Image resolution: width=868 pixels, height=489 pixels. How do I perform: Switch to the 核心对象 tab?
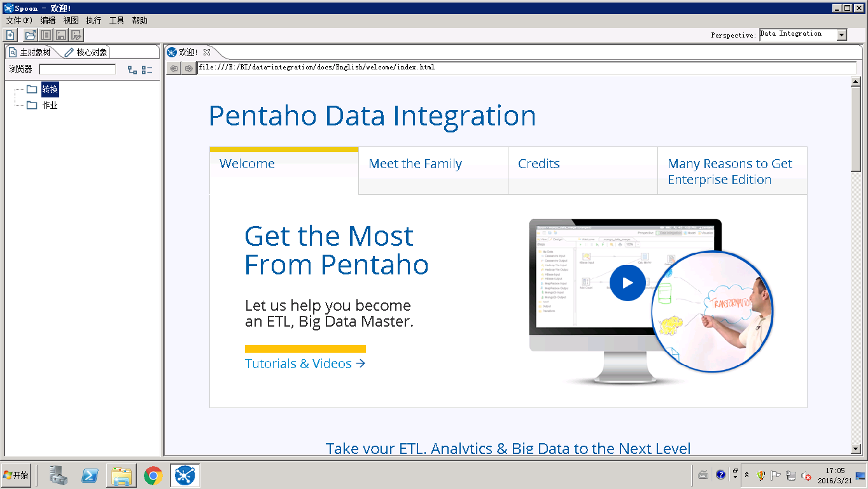point(87,52)
